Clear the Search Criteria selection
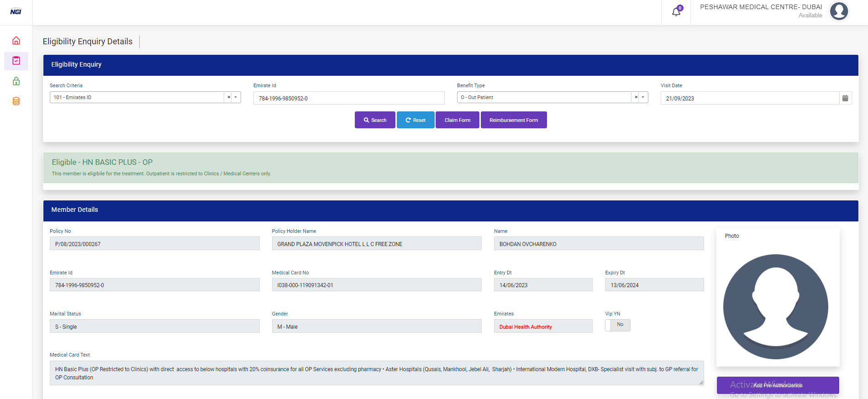Image resolution: width=868 pixels, height=399 pixels. pyautogui.click(x=229, y=97)
